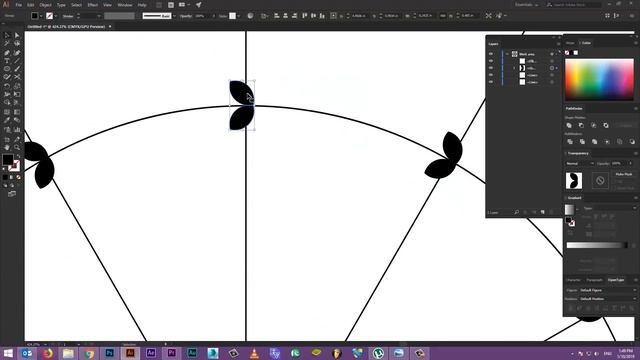Open the fill color dropdown in control bar

pyautogui.click(x=41, y=16)
